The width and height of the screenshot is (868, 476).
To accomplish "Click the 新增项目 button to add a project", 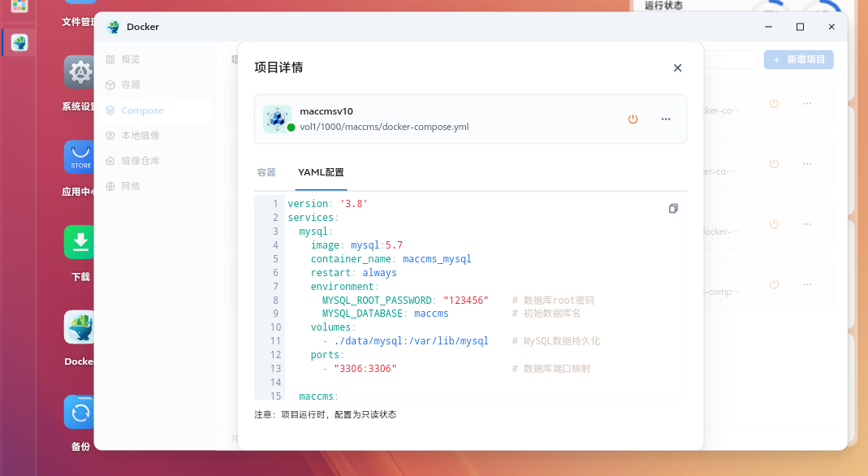I will coord(798,58).
